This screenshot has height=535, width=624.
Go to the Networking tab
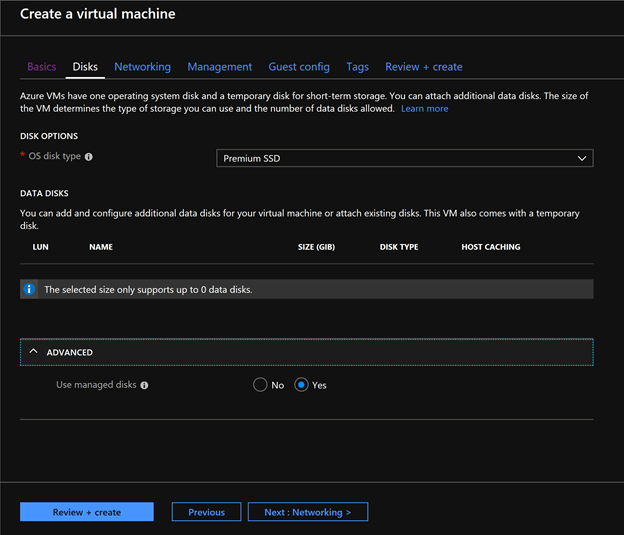tap(142, 67)
